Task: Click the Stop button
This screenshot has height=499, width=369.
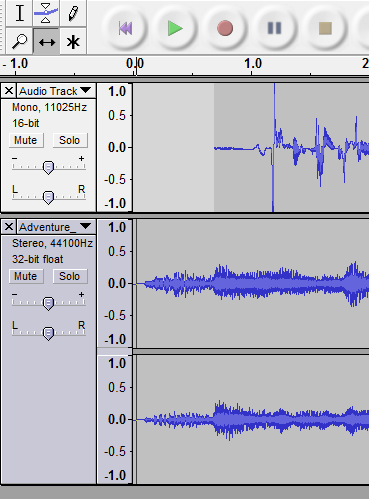Action: 325,28
